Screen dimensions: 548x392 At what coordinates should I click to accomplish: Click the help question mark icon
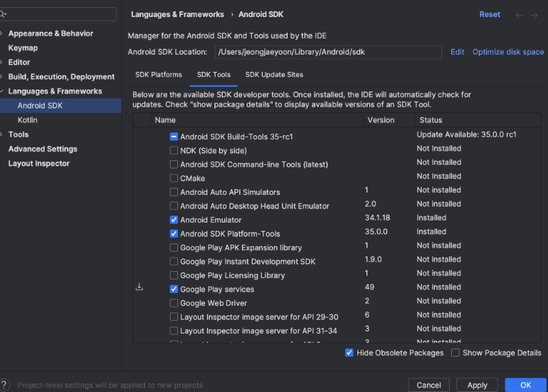click(4, 385)
